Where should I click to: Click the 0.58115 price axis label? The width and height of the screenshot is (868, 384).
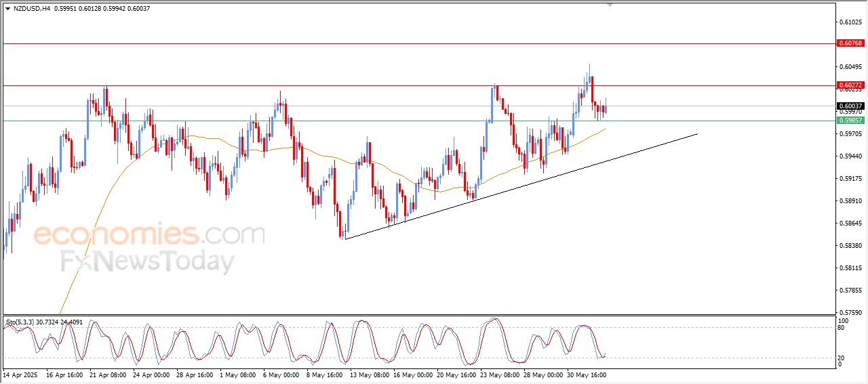(x=850, y=268)
